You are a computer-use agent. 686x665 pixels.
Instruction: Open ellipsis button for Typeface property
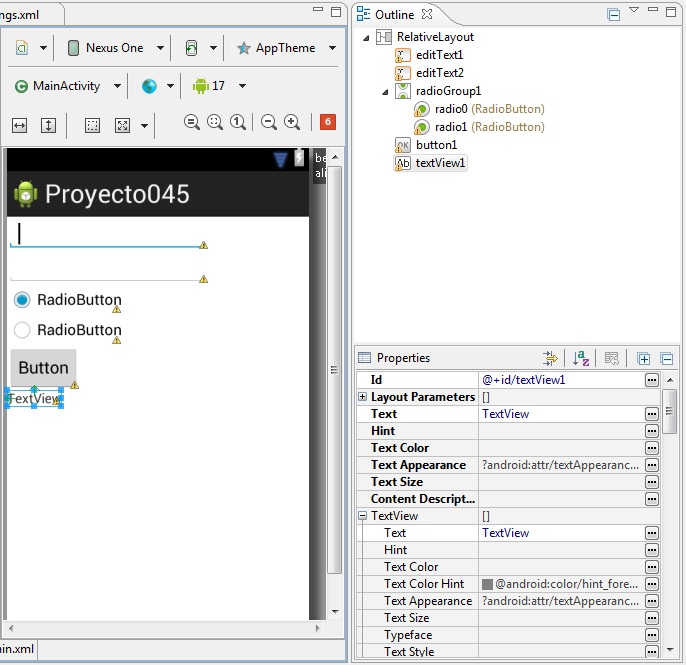[651, 635]
